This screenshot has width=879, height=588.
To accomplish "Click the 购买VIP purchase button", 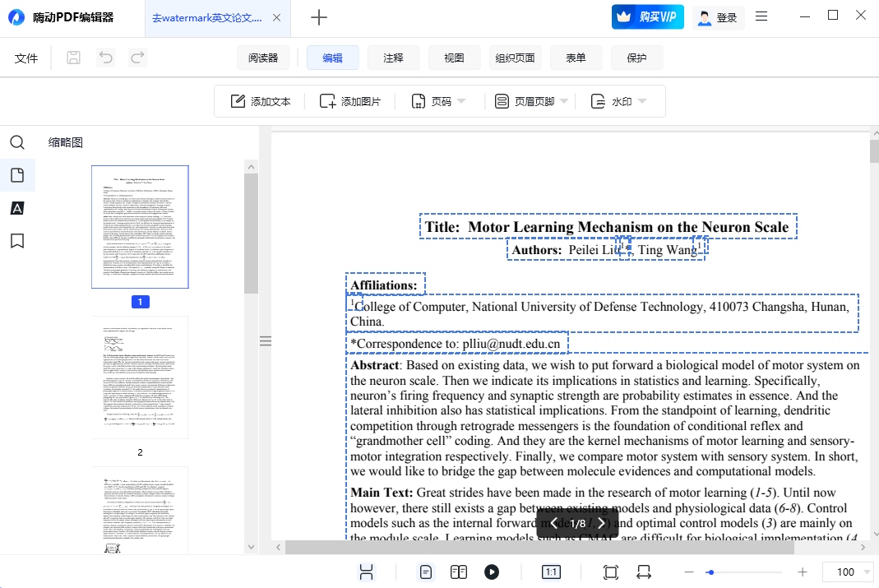I will [x=647, y=16].
